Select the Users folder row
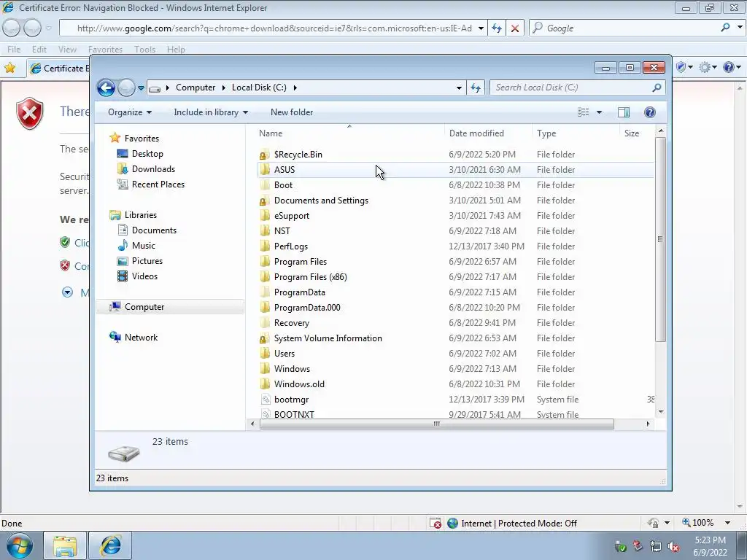The image size is (747, 560). tap(455, 354)
